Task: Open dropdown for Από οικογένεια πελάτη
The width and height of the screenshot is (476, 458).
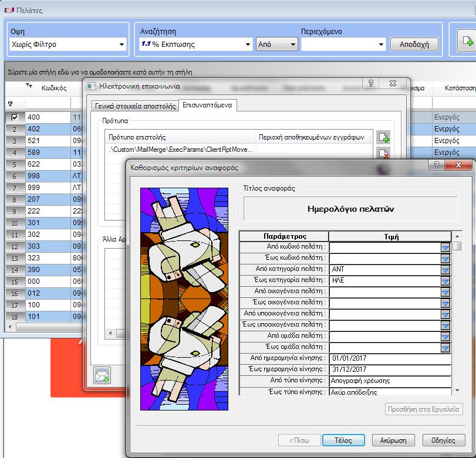Action: (445, 292)
